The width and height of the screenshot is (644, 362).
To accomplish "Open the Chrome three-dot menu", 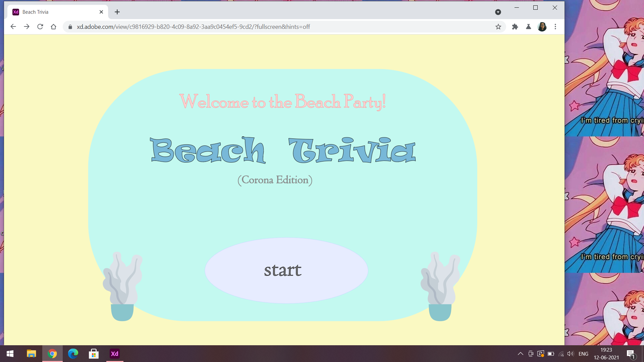I will point(555,26).
